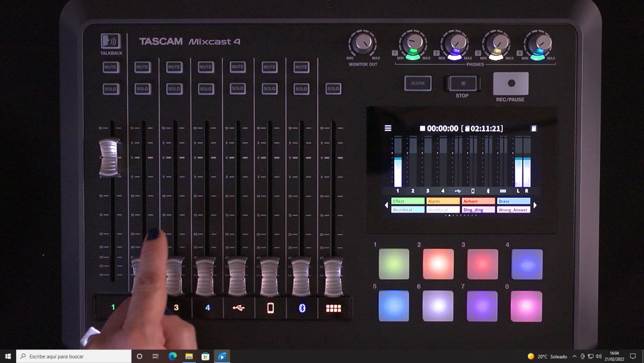644x363 pixels.
Task: Toggle SOLO on the channel 4 strip
Action: click(x=206, y=89)
